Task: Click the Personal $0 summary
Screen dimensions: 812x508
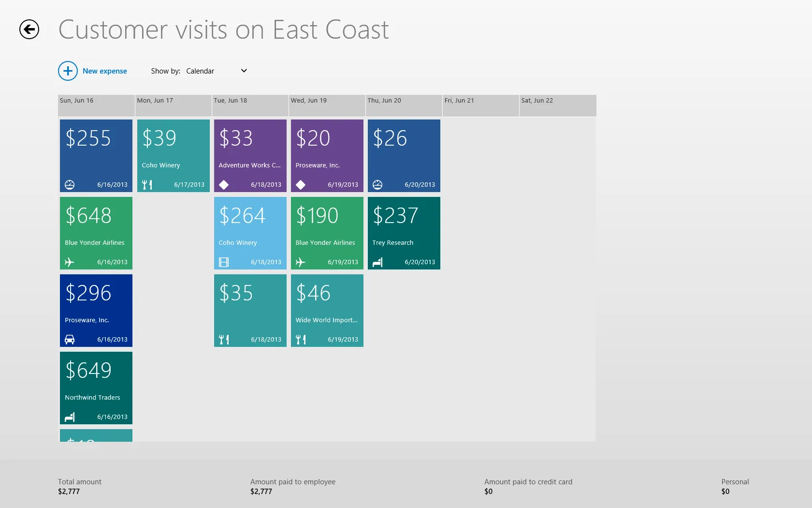Action: point(735,487)
